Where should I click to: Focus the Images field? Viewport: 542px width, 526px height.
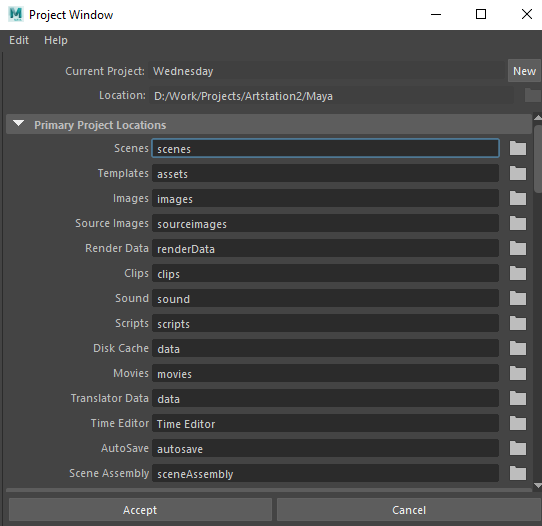point(325,198)
